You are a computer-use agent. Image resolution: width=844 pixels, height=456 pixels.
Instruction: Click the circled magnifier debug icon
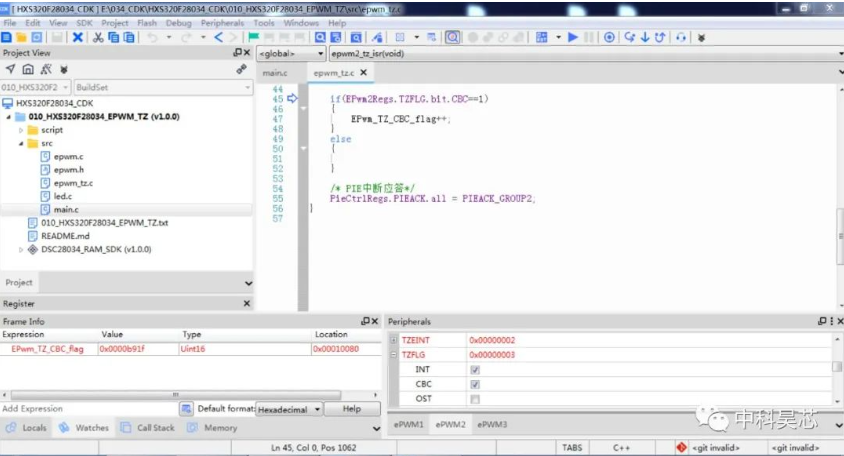click(453, 37)
